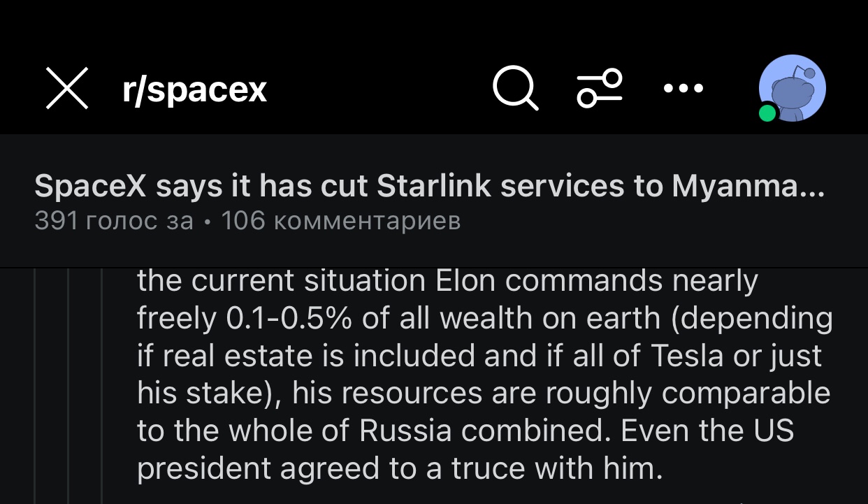The image size is (868, 504).
Task: Collapse reply using innermost indent line
Action: (x=102, y=384)
